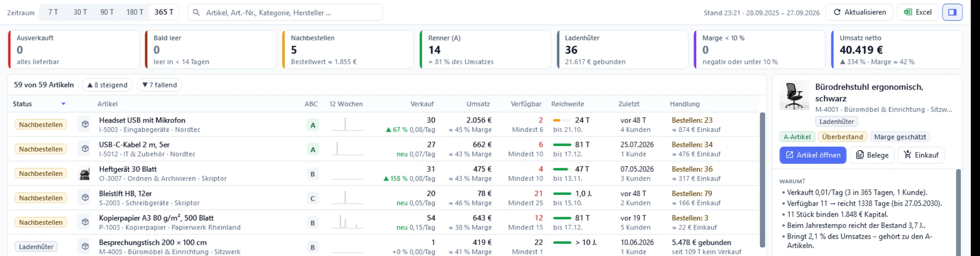Viewport: 980px width, 256px height.
Task: Select the Headset USB mit Mikrofon row
Action: (x=384, y=124)
